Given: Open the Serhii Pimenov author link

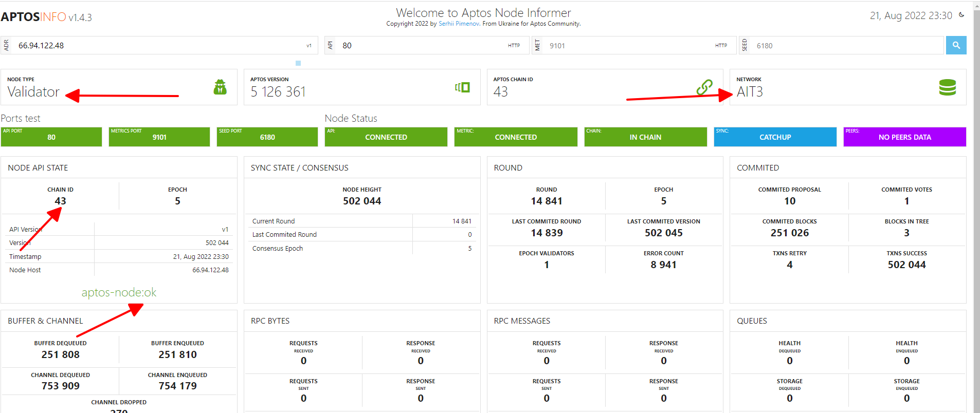Looking at the screenshot, I should pyautogui.click(x=459, y=24).
